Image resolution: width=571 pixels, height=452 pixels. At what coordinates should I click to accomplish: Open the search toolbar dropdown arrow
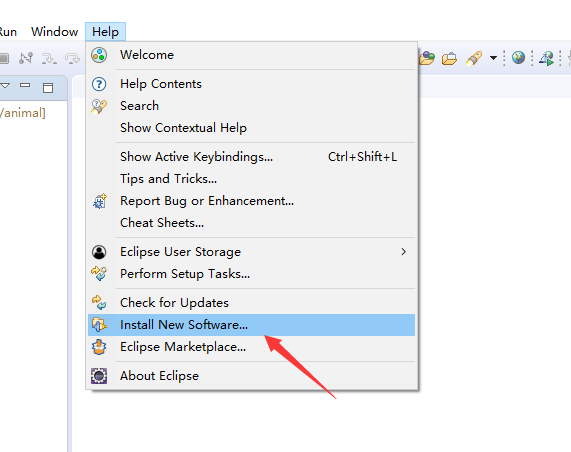point(493,58)
